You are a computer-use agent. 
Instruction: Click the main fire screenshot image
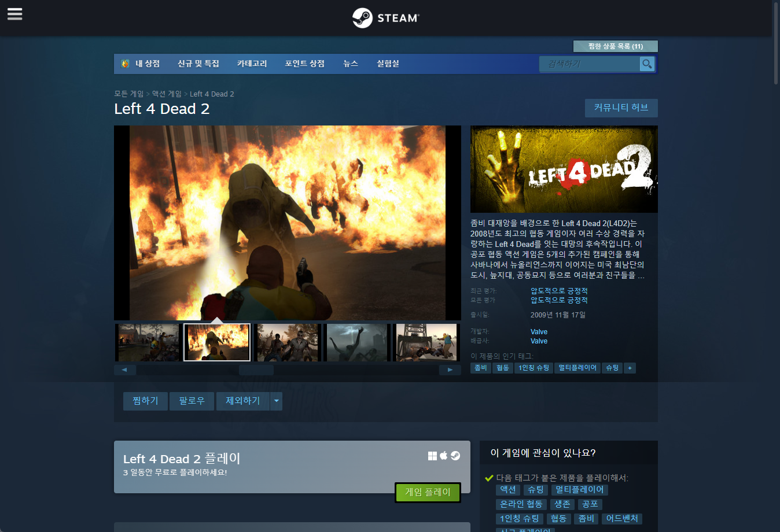(288, 223)
